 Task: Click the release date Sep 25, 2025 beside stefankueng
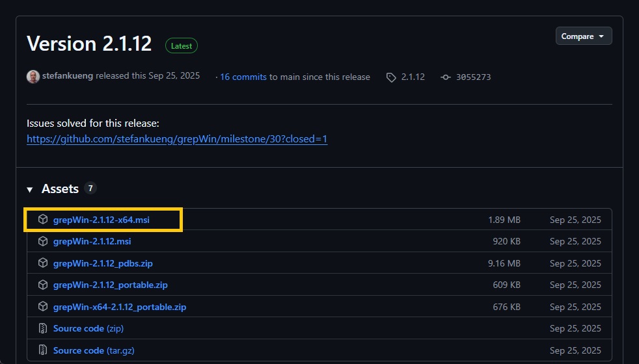tap(174, 76)
